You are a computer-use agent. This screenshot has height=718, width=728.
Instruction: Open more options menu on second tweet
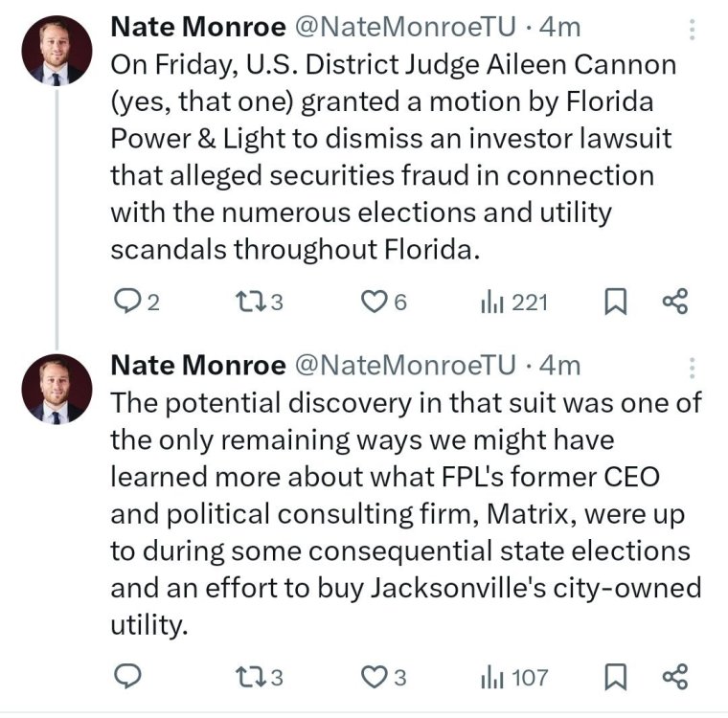tap(692, 368)
